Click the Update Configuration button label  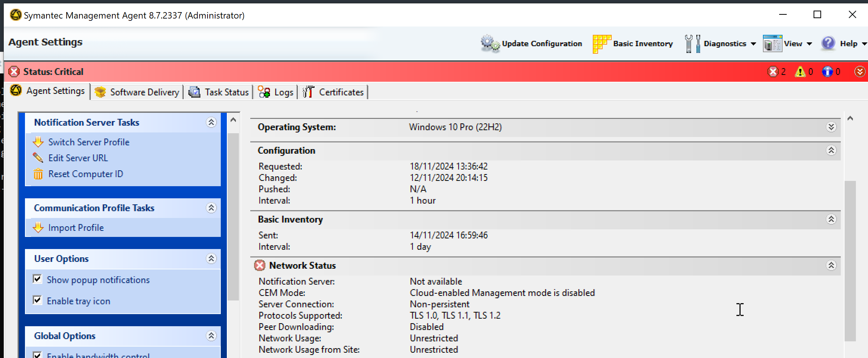pos(542,44)
